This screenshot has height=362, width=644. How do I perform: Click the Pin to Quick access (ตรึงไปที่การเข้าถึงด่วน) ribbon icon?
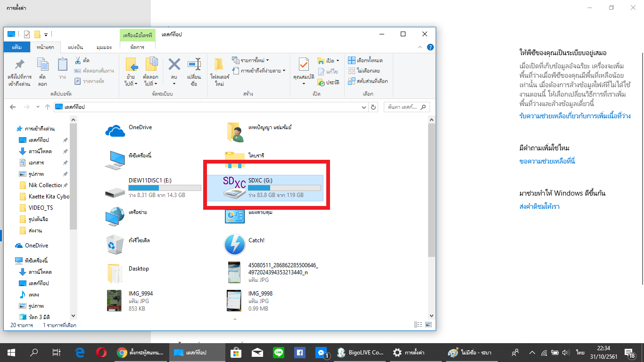point(20,72)
